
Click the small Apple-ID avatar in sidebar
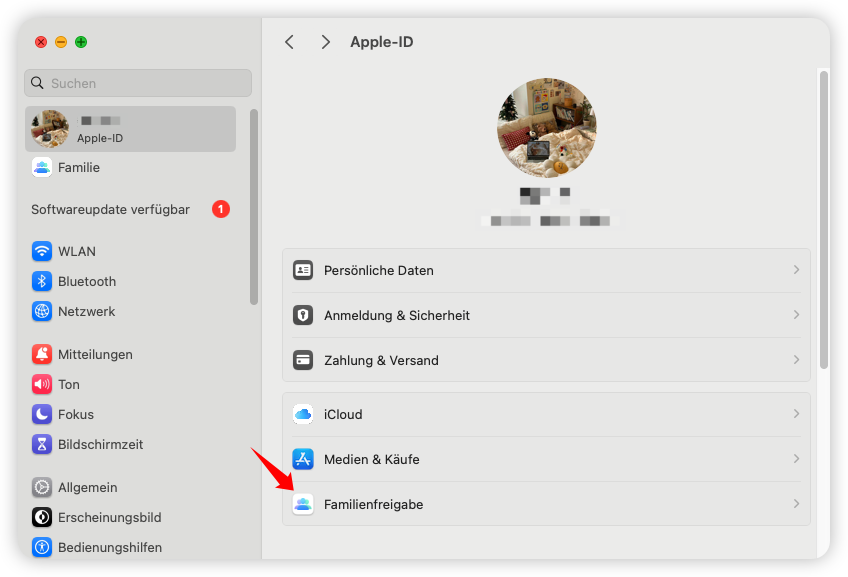tap(50, 129)
